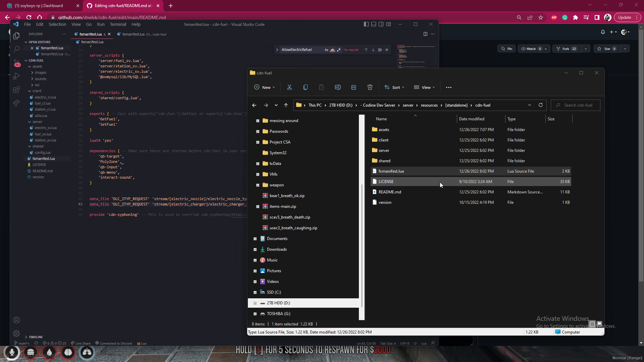Click Customize Layout icon in VS Code title bar
The width and height of the screenshot is (644, 362).
pos(388,24)
